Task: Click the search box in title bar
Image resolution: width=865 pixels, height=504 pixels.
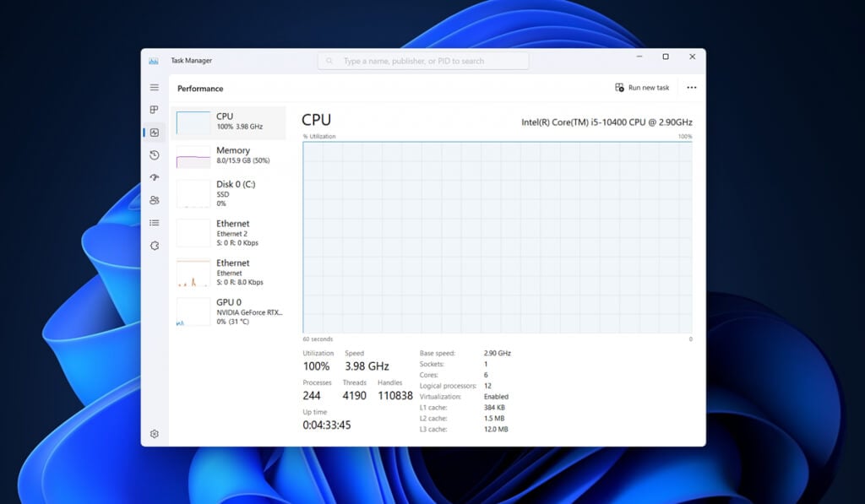Action: point(423,62)
